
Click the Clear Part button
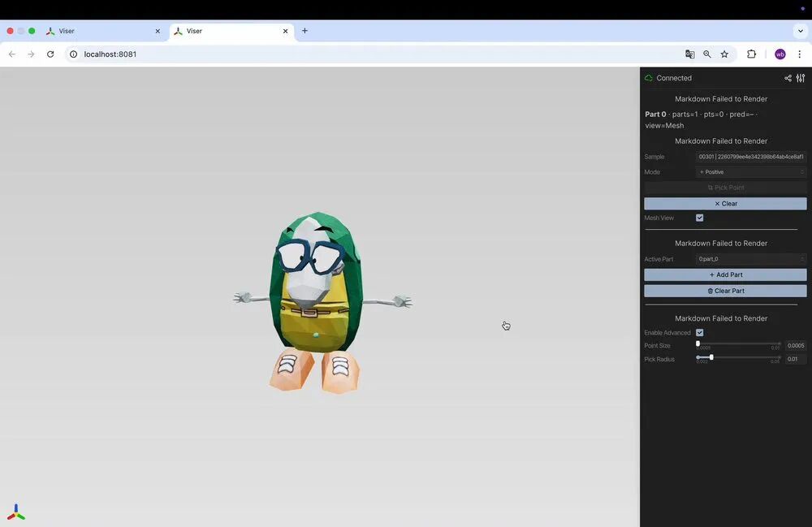(725, 291)
